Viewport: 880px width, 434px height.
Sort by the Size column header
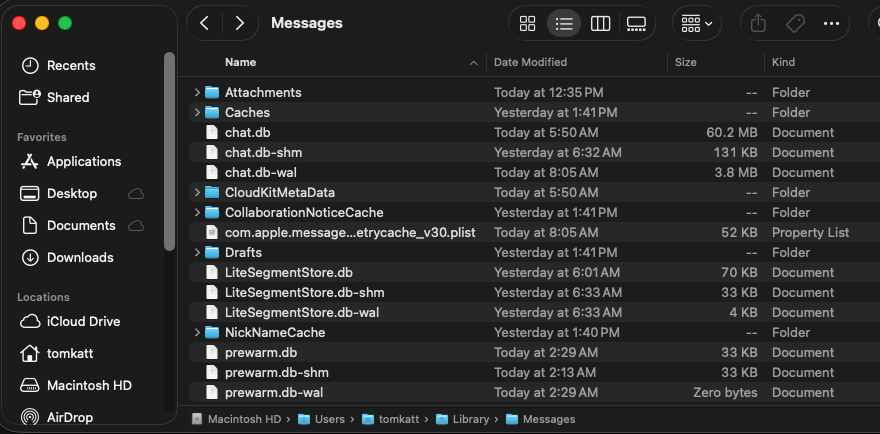[x=685, y=62]
